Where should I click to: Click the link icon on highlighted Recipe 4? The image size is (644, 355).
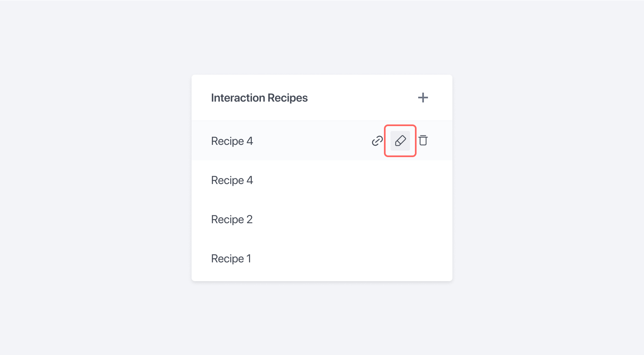(x=377, y=141)
